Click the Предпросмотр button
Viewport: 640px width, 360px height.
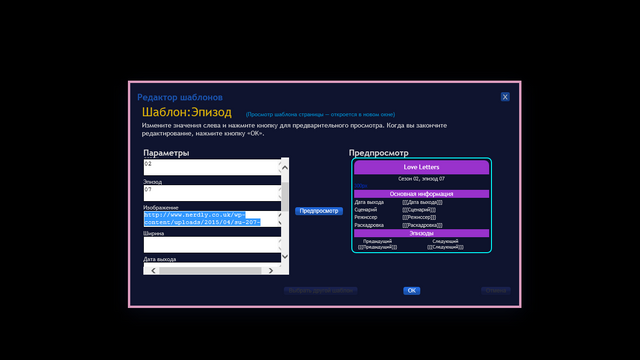(319, 211)
